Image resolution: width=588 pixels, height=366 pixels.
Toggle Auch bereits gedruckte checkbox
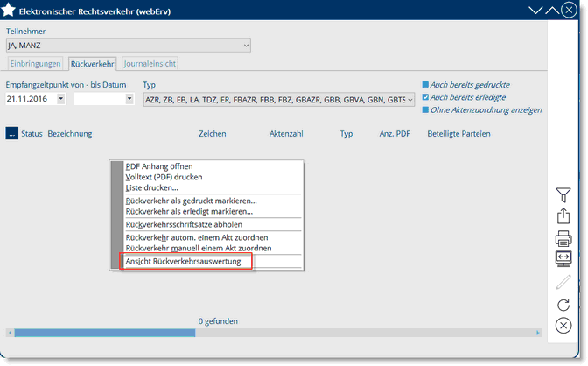pos(425,84)
